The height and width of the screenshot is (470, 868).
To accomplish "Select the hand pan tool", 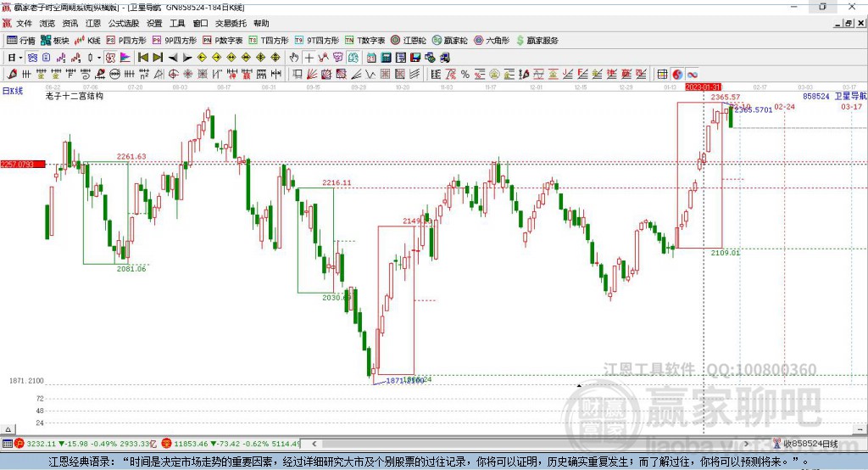I will (294, 58).
